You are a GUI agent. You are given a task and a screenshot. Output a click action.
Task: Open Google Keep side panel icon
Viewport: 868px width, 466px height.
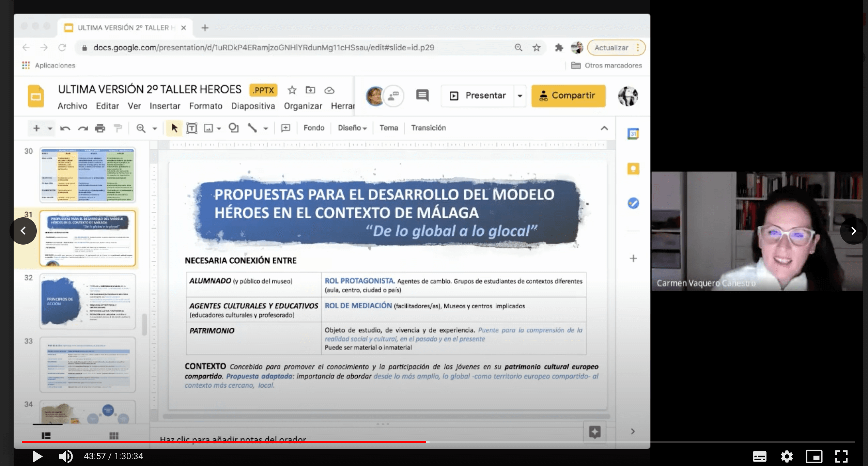point(633,169)
